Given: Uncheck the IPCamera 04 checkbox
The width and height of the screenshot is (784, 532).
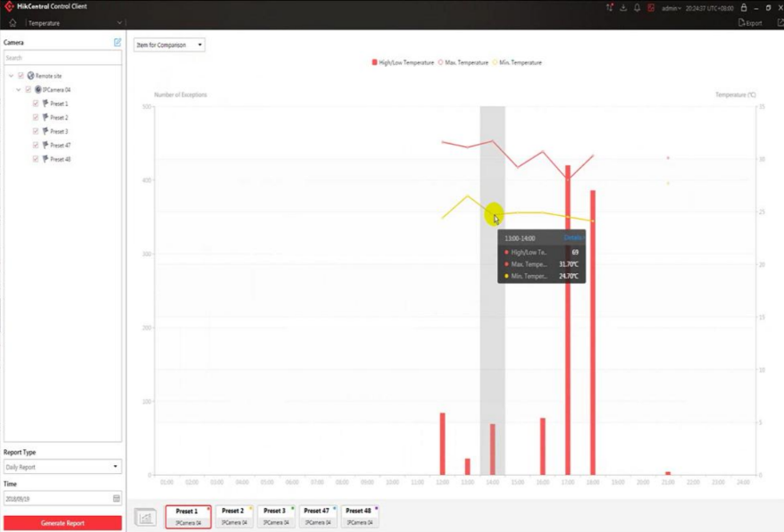Looking at the screenshot, I should pos(29,90).
